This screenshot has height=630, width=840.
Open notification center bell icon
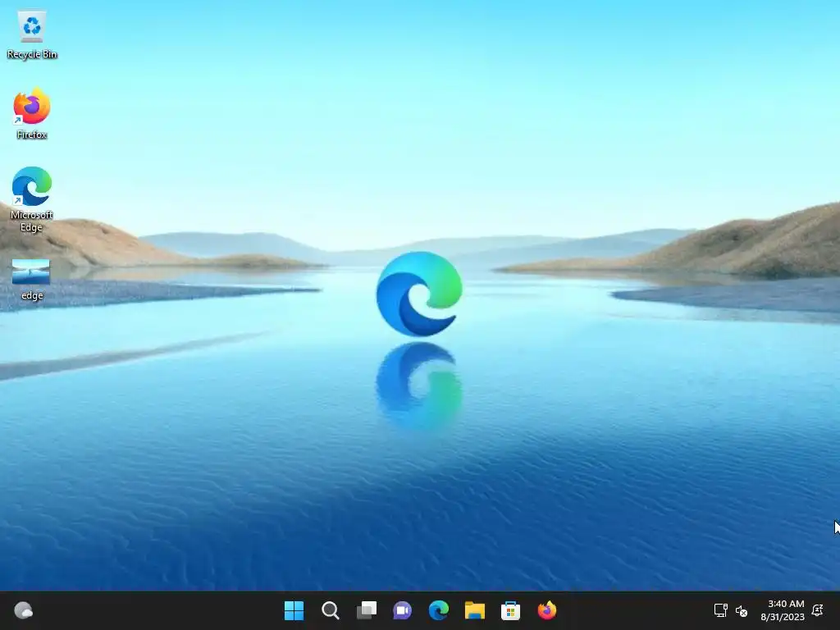point(818,610)
